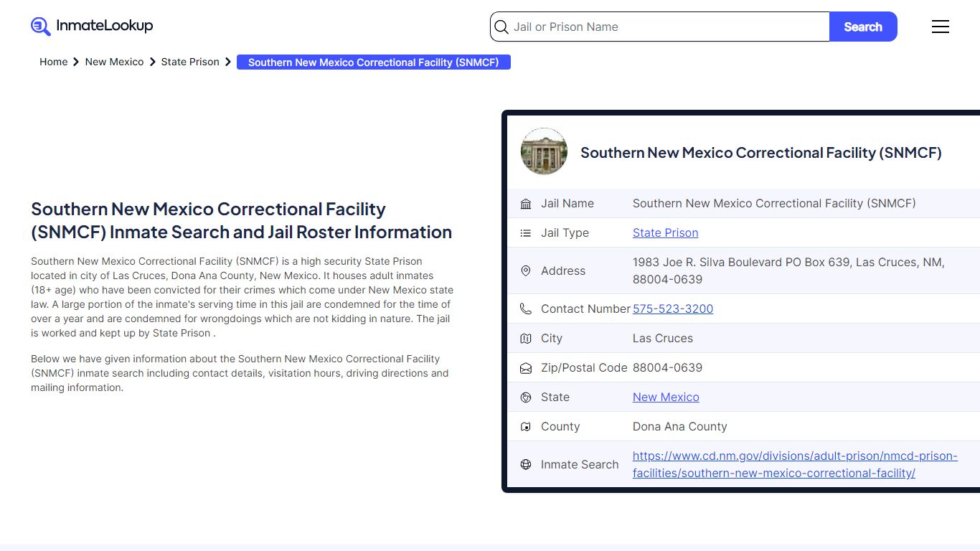Click the highlighted SNMCF breadcrumb
980x551 pixels.
pos(374,62)
